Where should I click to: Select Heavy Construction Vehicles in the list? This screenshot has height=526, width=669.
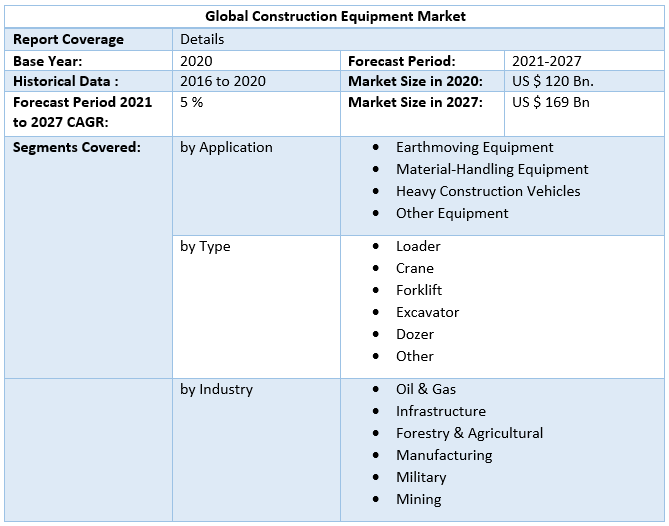click(x=488, y=191)
